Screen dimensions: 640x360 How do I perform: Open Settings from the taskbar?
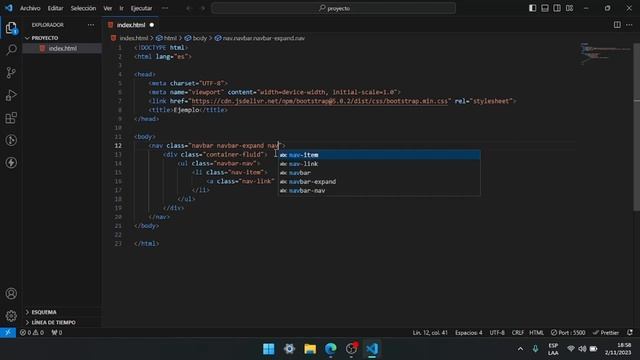(x=289, y=349)
